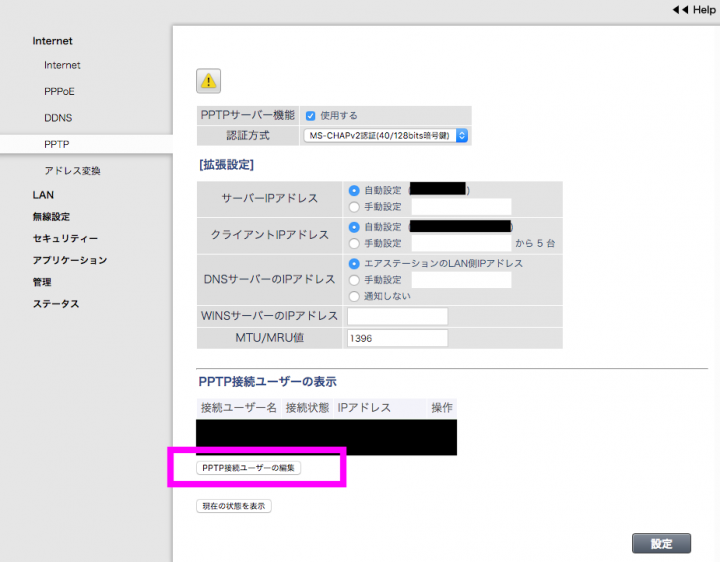Click the IPアドレス column header

point(380,408)
